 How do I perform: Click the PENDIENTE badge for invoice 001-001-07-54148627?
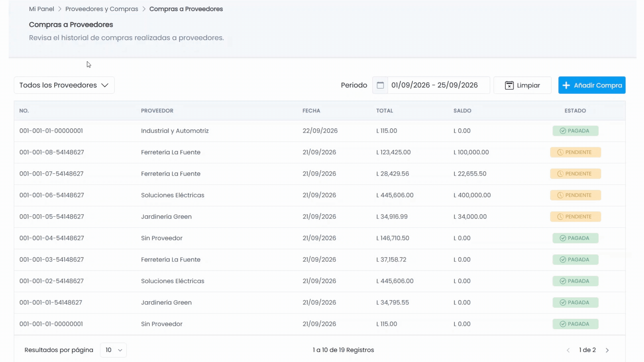click(x=575, y=174)
